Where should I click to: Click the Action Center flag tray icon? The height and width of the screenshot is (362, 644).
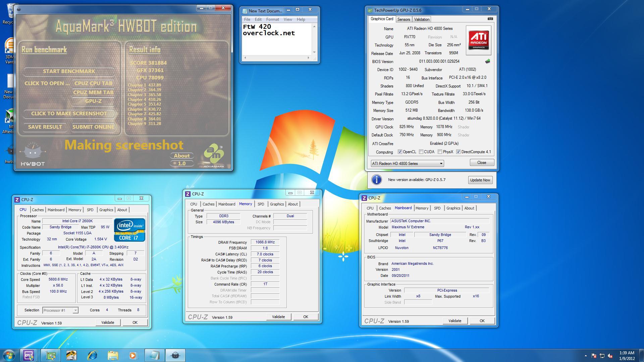594,356
